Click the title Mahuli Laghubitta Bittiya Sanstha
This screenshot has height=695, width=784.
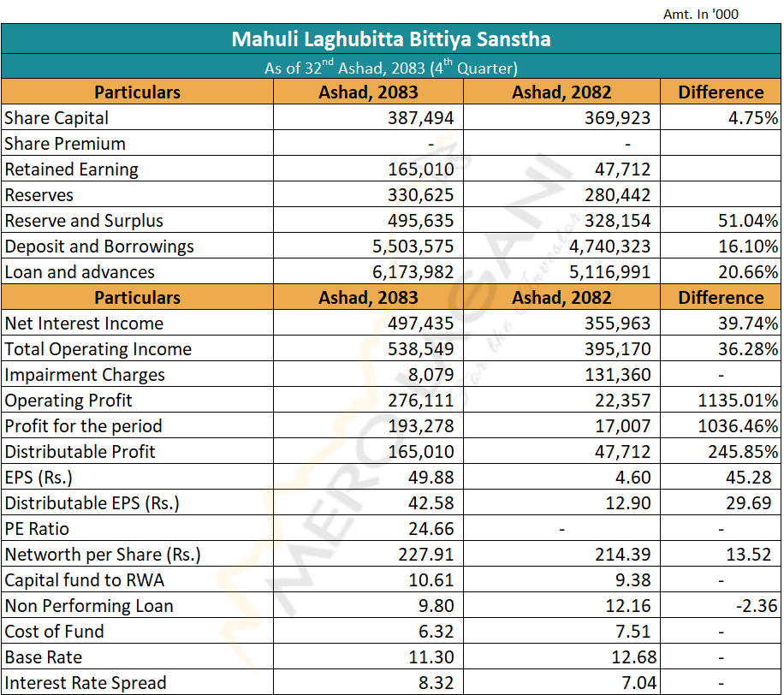pyautogui.click(x=391, y=39)
